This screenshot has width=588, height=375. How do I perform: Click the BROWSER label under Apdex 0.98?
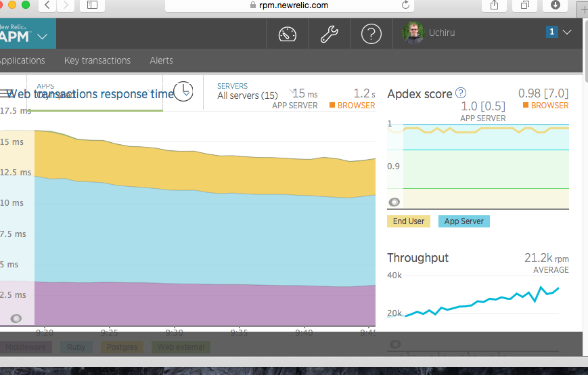click(x=545, y=106)
